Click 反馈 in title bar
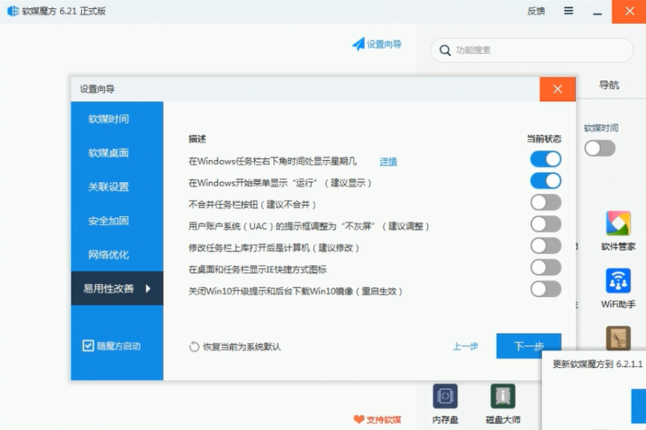This screenshot has height=430, width=646. (536, 11)
